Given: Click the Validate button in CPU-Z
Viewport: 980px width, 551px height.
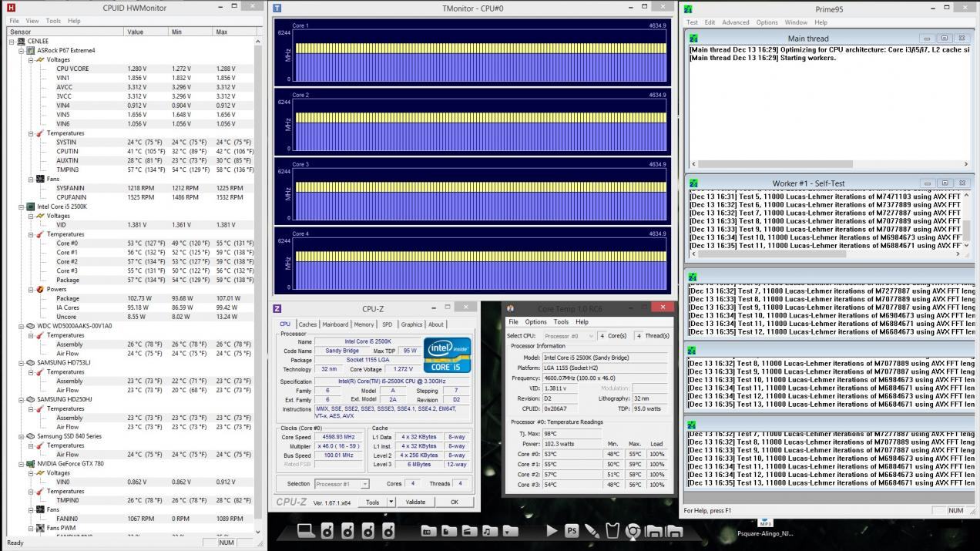Looking at the screenshot, I should [415, 502].
